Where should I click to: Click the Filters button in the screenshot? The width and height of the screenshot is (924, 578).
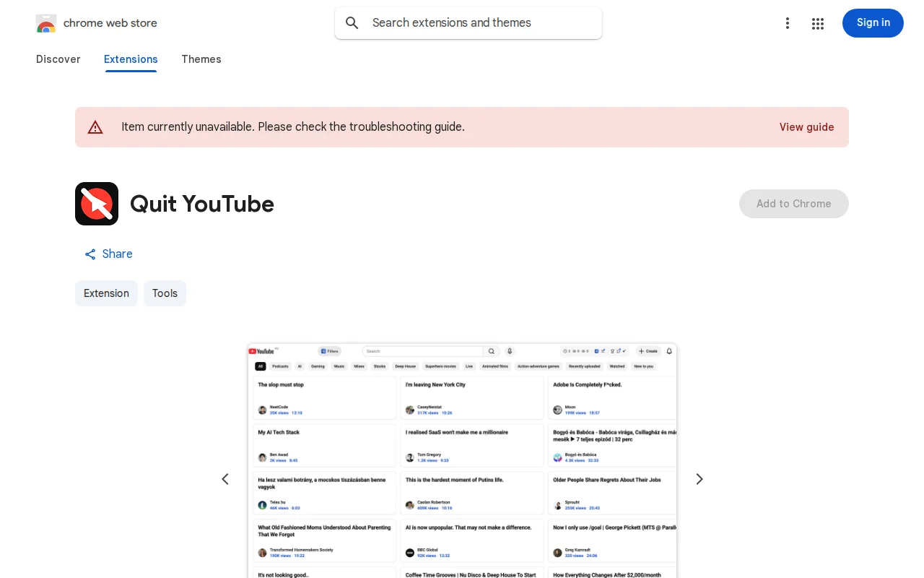(330, 351)
